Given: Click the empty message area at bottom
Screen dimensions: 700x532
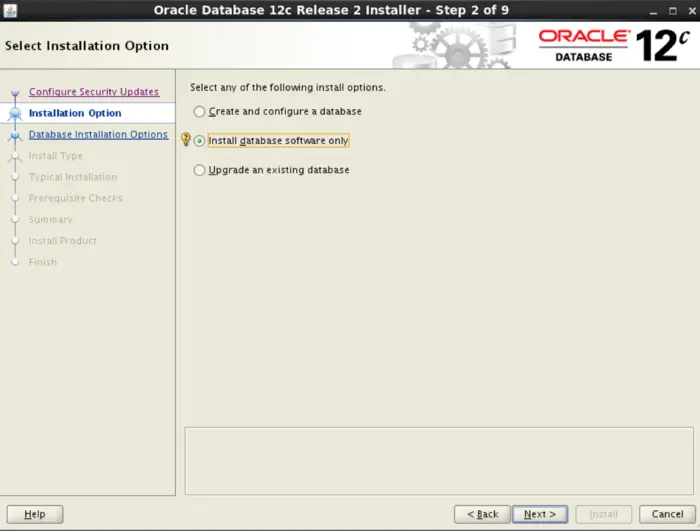Looking at the screenshot, I should [439, 461].
